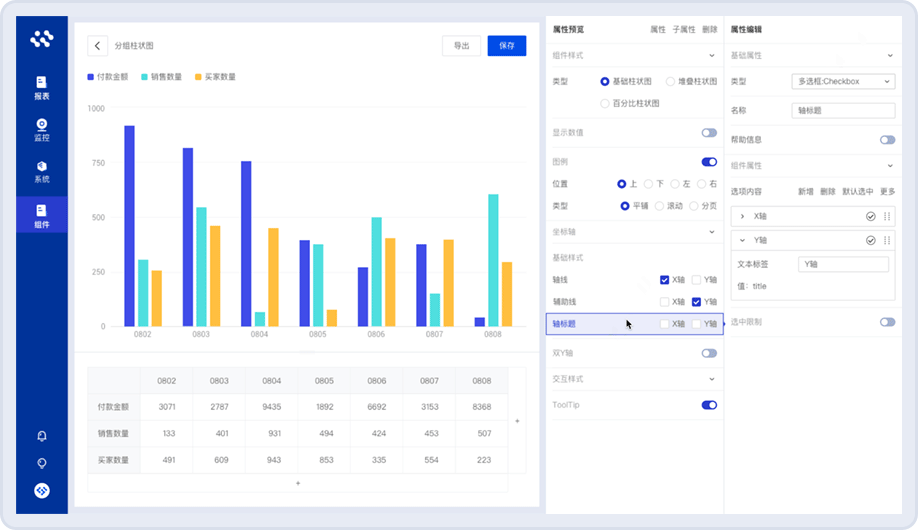This screenshot has height=530, width=918.
Task: Check 轴线 Y轴 checkbox
Action: tap(696, 280)
